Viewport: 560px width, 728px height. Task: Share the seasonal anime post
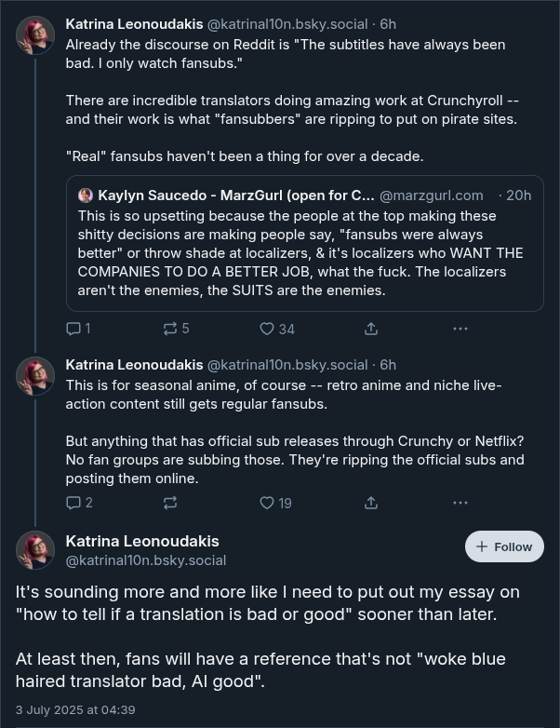[x=371, y=503]
